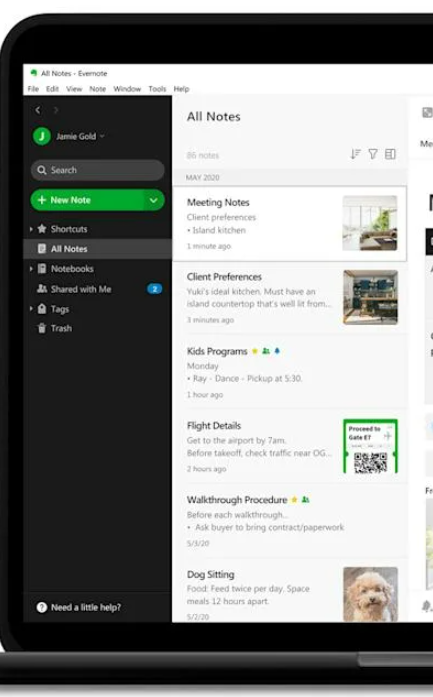Open the New Note dropdown arrow
The width and height of the screenshot is (433, 697).
pyautogui.click(x=153, y=200)
